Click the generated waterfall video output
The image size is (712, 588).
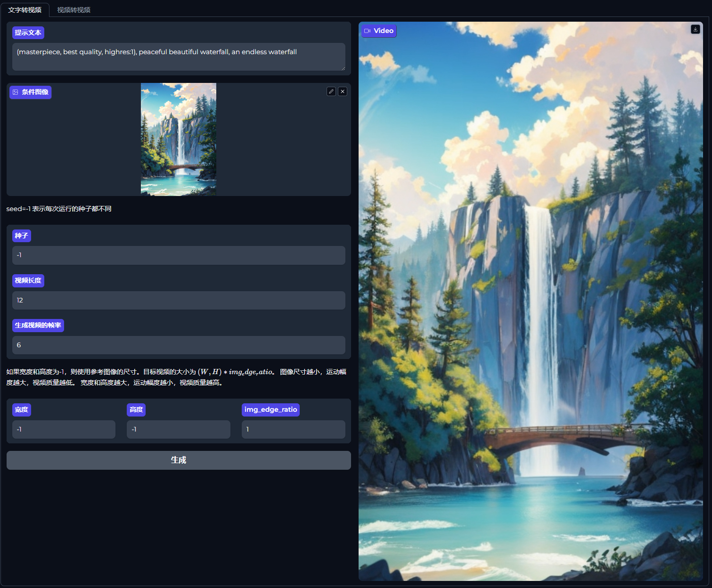(x=531, y=302)
